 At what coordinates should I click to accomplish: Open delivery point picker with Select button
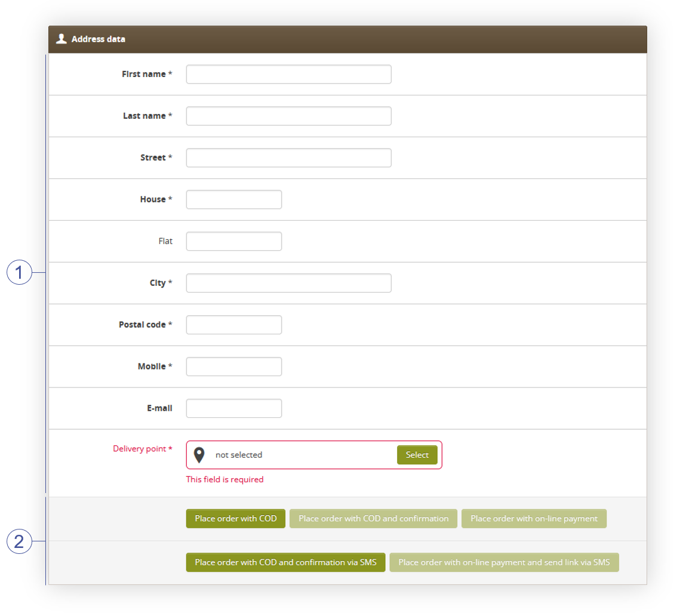(417, 455)
